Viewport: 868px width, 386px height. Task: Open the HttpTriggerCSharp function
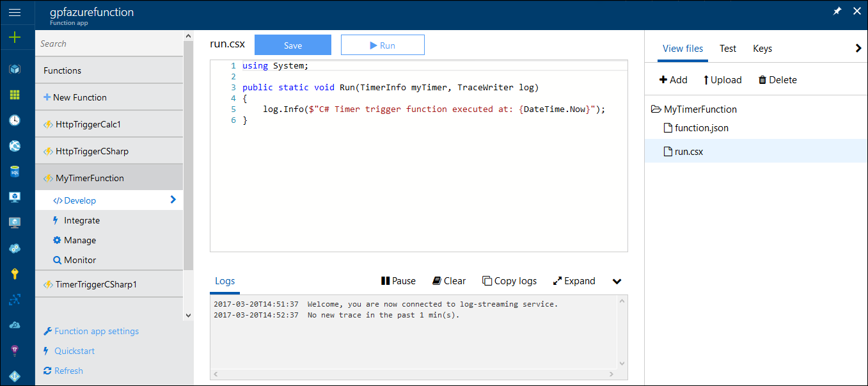point(109,151)
